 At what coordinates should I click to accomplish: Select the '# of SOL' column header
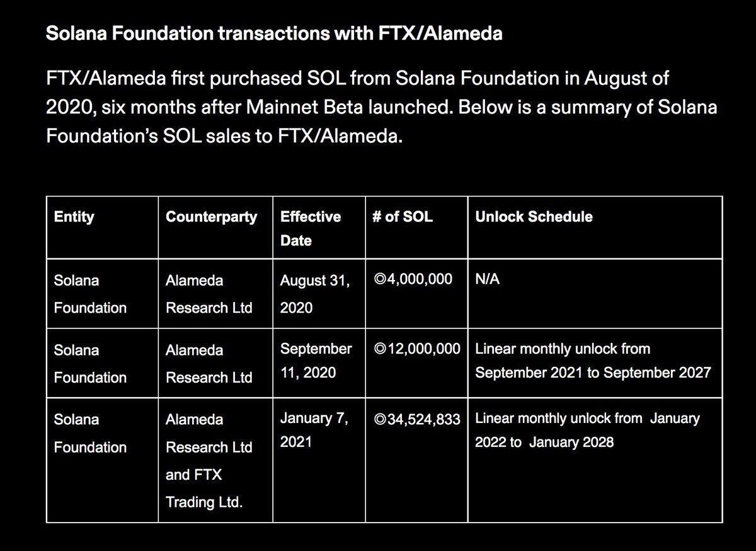pyautogui.click(x=403, y=217)
